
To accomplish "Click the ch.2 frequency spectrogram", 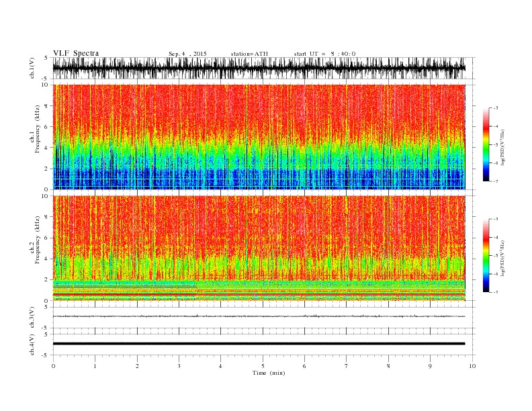I will tap(259, 248).
